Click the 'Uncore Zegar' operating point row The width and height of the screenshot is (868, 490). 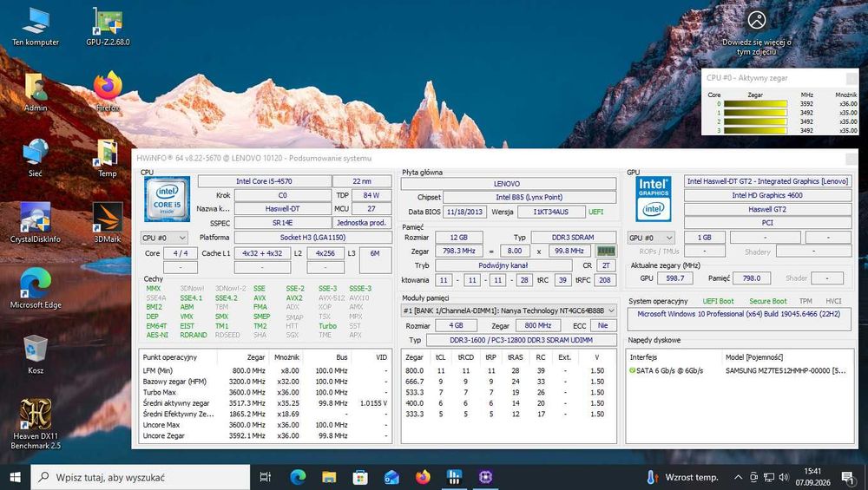(x=265, y=436)
